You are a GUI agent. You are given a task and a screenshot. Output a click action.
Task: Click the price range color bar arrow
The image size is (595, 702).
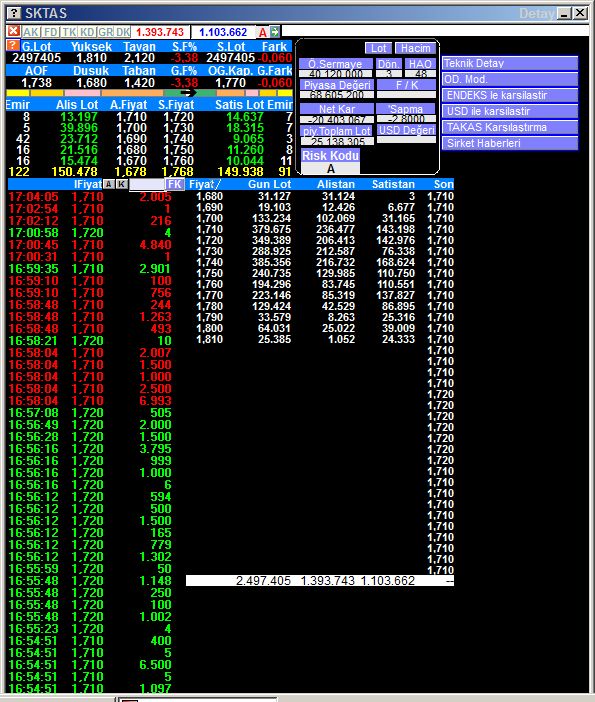[188, 93]
